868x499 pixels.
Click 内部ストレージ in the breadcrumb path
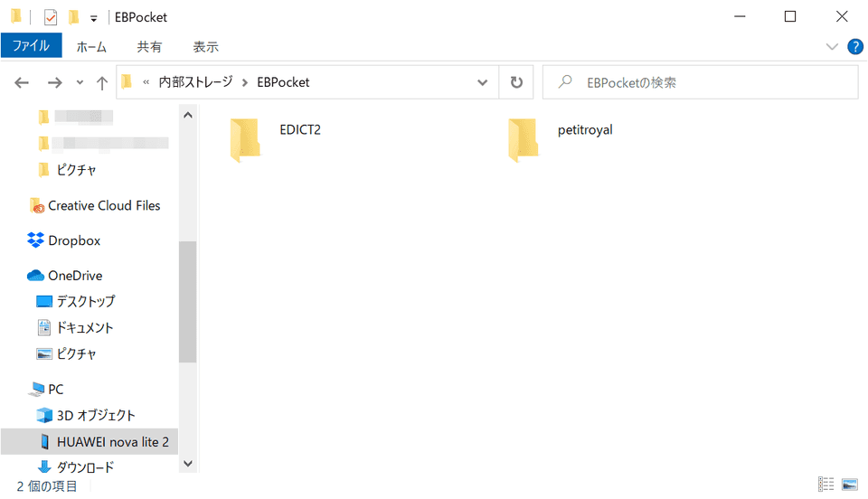[x=195, y=82]
